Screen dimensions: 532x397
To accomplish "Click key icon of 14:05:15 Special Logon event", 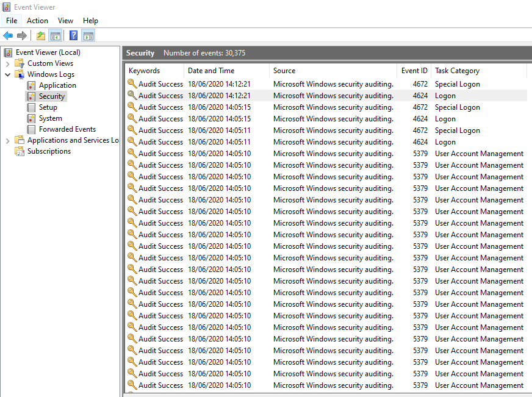I will [x=132, y=107].
